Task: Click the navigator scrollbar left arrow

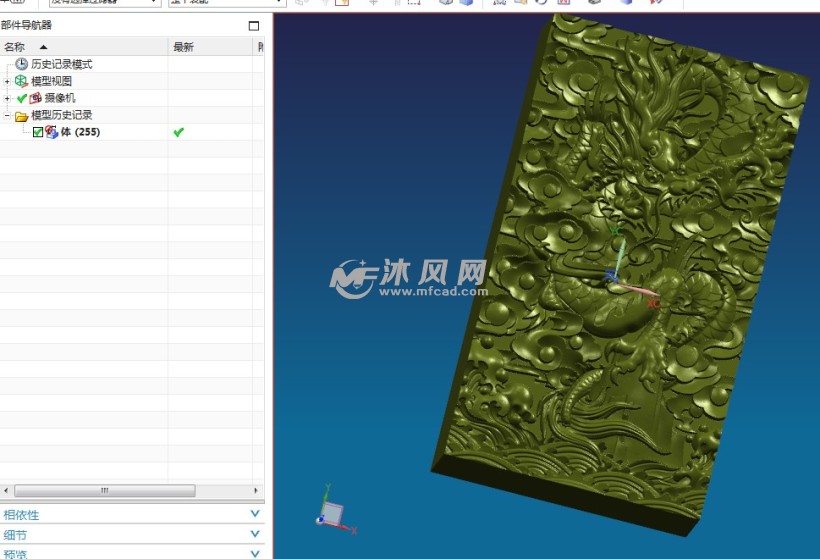Action: click(6, 490)
